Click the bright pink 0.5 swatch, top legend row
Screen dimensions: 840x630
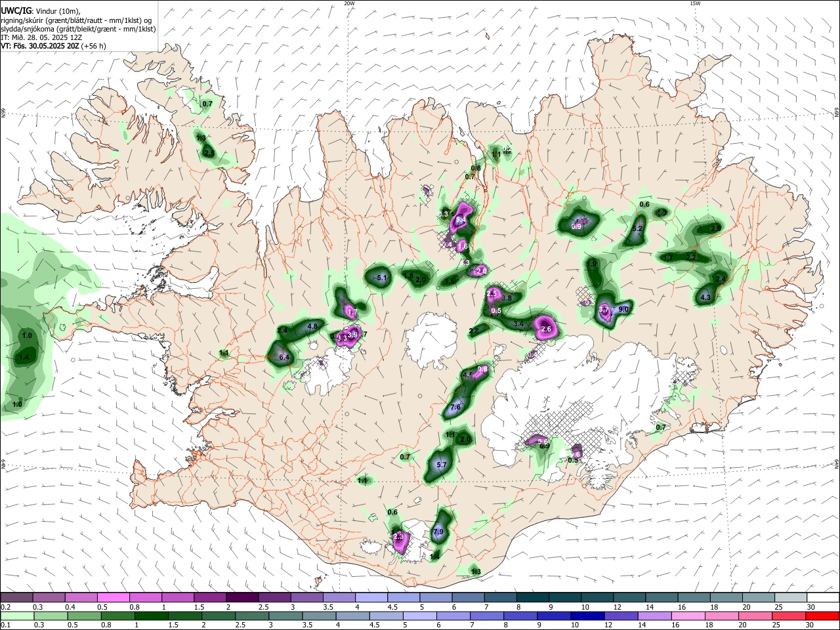coord(113,597)
